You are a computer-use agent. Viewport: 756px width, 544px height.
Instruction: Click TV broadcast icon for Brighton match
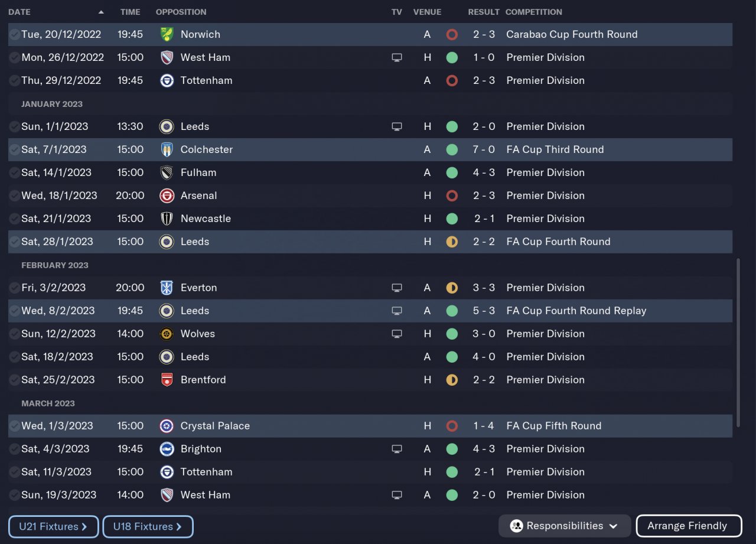pos(397,449)
